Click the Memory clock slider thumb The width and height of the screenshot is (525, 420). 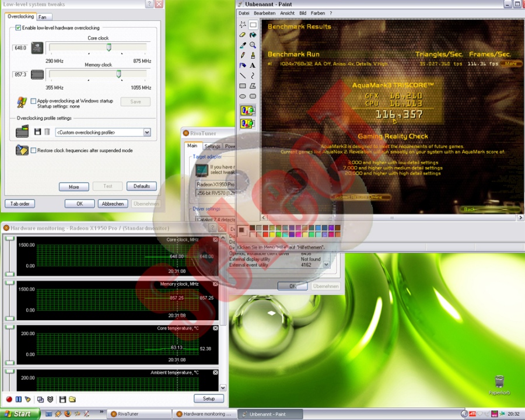click(x=118, y=74)
